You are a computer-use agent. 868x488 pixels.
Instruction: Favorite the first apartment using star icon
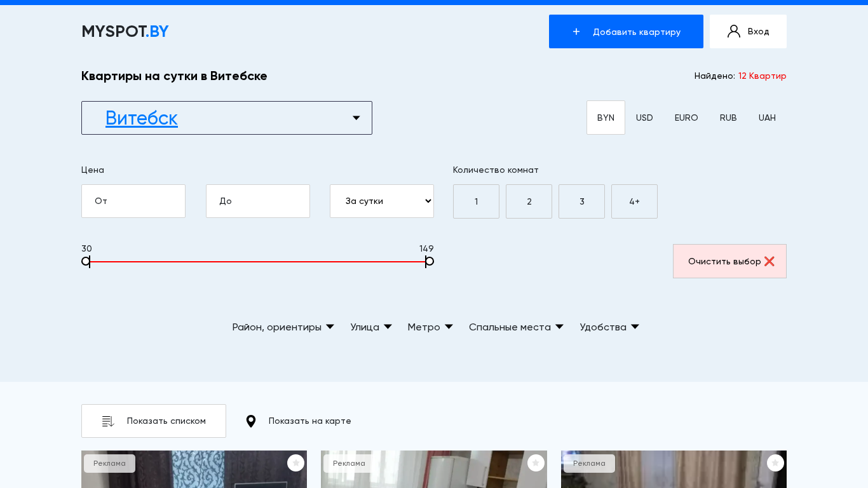(295, 463)
